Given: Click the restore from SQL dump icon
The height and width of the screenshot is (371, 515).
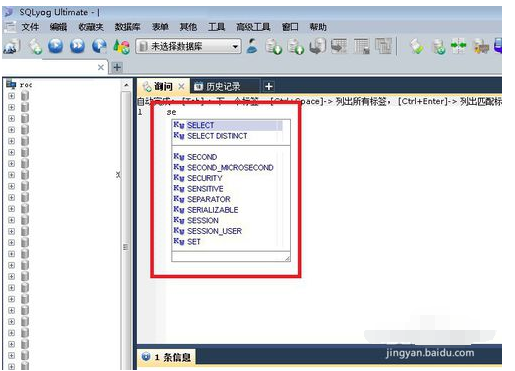Looking at the screenshot, I should pos(317,46).
